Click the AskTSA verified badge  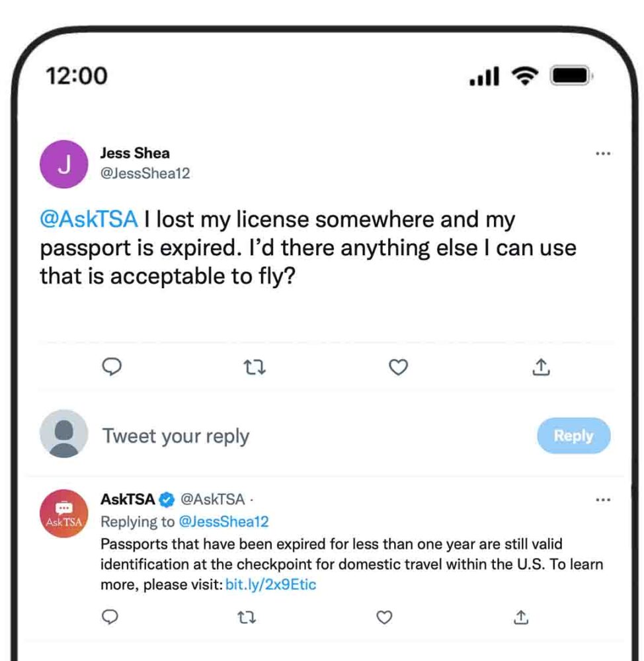click(168, 499)
